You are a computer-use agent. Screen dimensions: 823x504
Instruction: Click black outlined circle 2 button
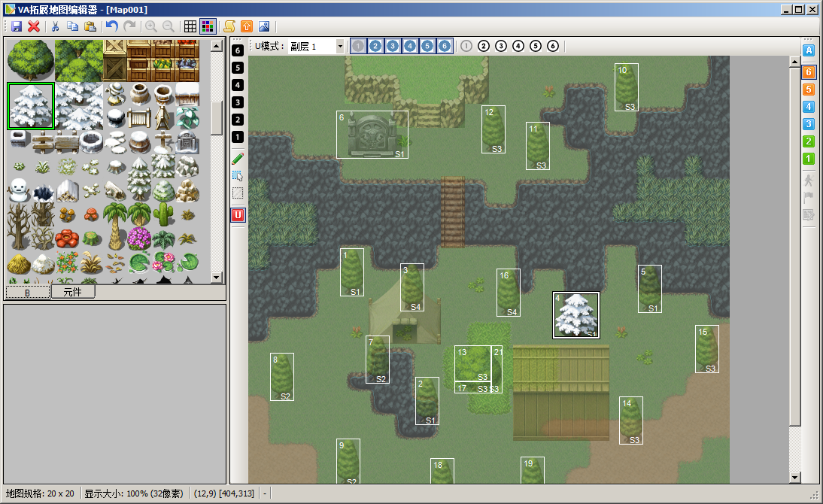pos(484,46)
